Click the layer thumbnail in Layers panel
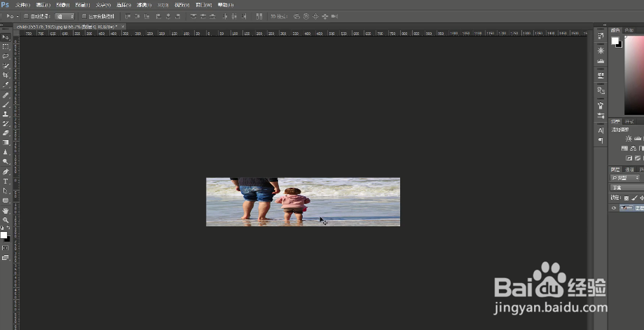Image resolution: width=644 pixels, height=330 pixels. (x=626, y=208)
